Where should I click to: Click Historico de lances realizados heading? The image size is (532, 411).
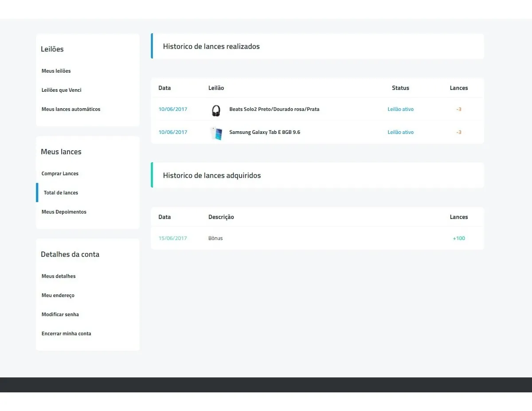[211, 46]
